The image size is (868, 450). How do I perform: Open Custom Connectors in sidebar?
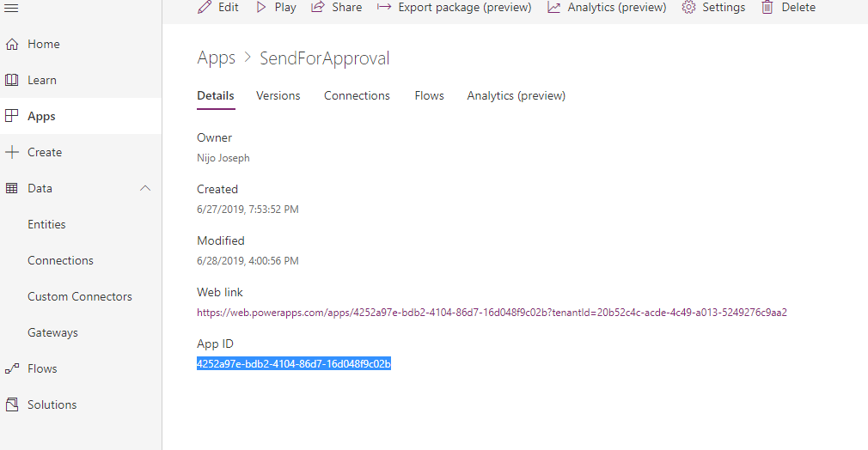pos(80,296)
